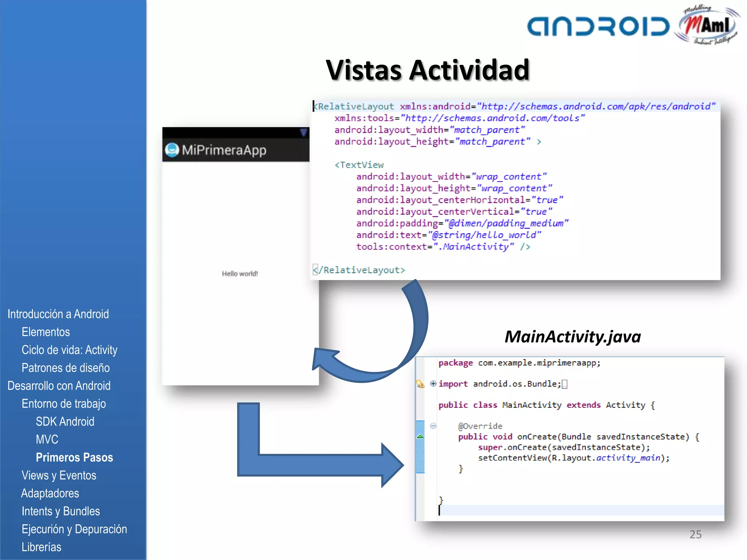Click the opening RelativeLayout tag in the XML
The image size is (747, 560).
[354, 106]
